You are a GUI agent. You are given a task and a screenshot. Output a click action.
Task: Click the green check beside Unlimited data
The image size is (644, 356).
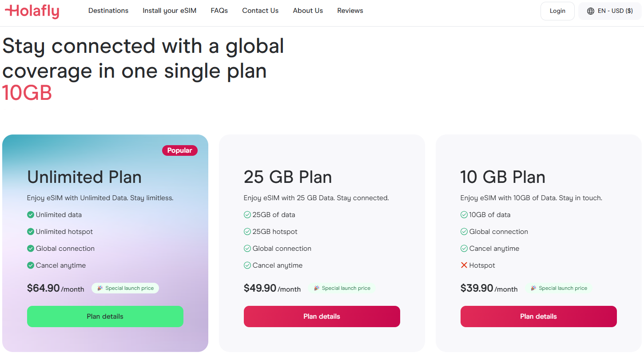pyautogui.click(x=31, y=215)
